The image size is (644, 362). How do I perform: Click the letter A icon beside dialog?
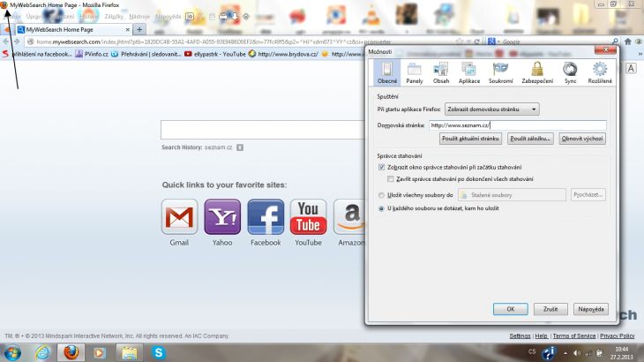point(631,68)
